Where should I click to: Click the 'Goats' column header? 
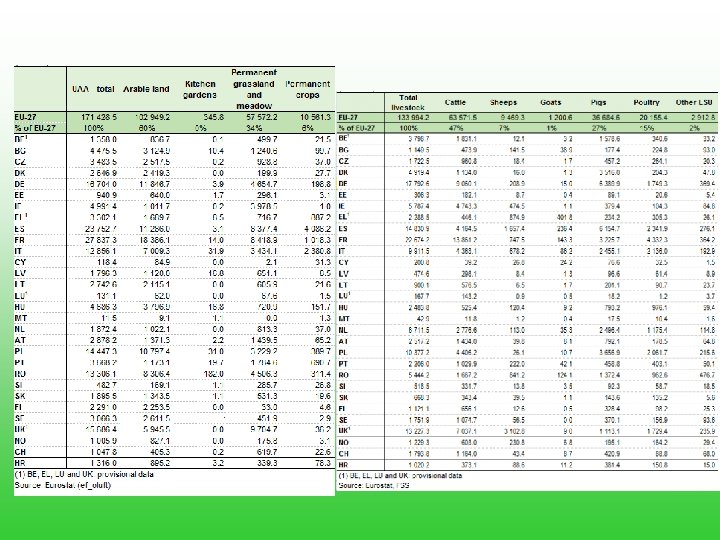[x=551, y=102]
